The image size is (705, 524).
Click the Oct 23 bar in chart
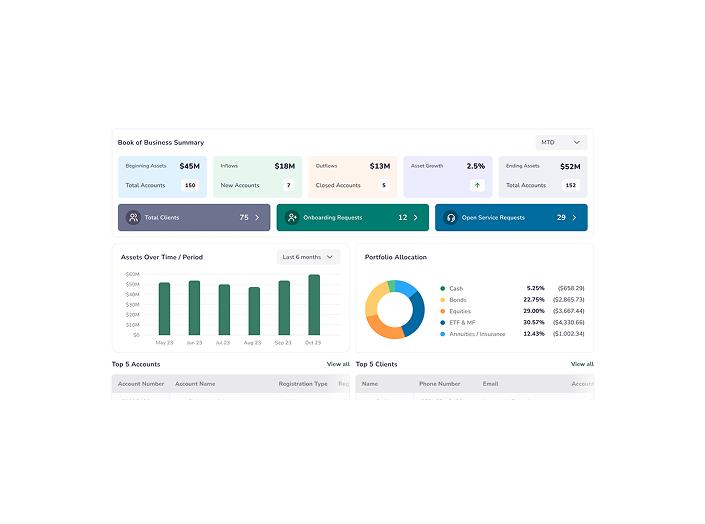tap(314, 305)
